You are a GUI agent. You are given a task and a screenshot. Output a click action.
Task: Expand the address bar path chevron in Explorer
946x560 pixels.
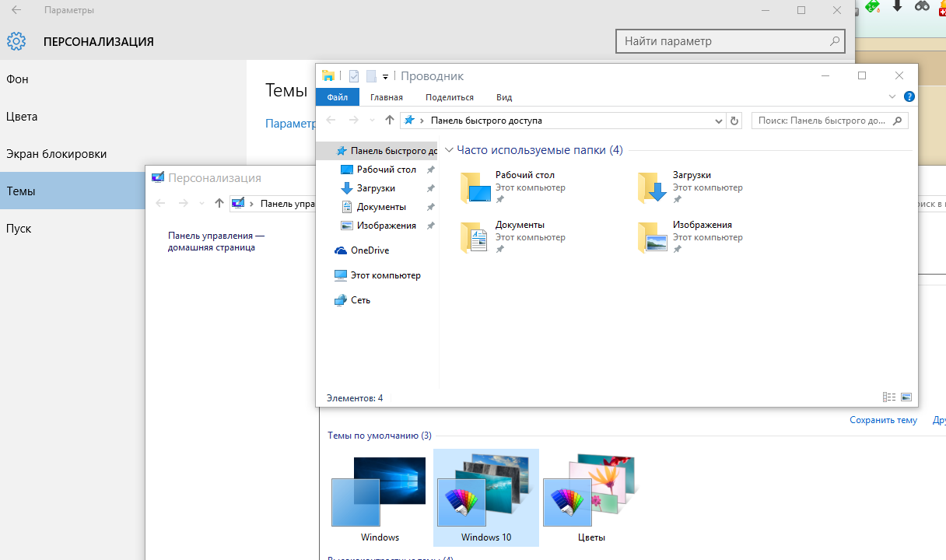(x=422, y=121)
